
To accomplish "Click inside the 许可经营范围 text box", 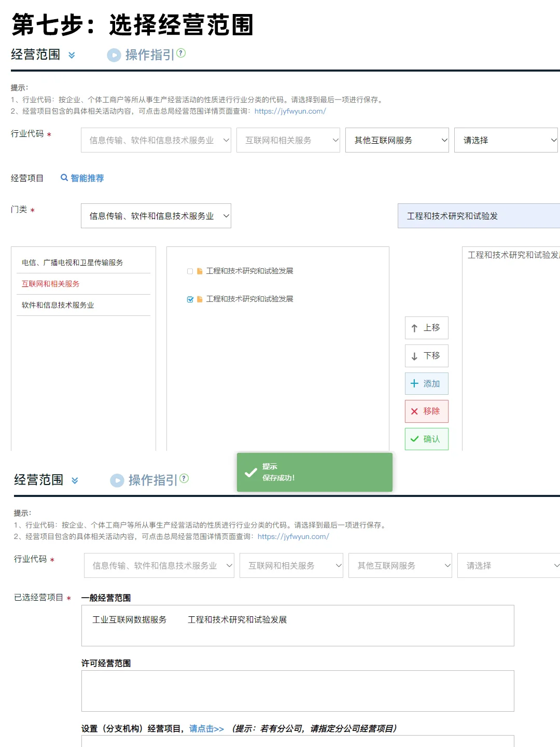I will pos(297,690).
